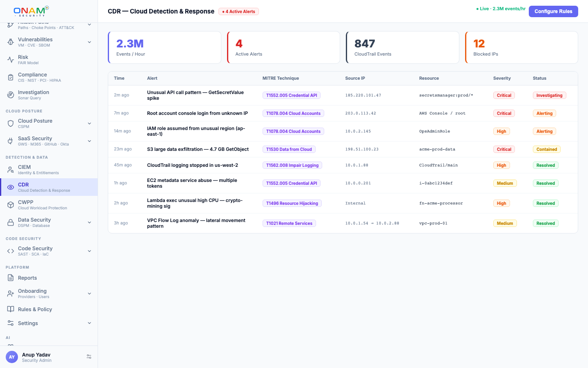Click the AY user avatar

pyautogui.click(x=12, y=357)
